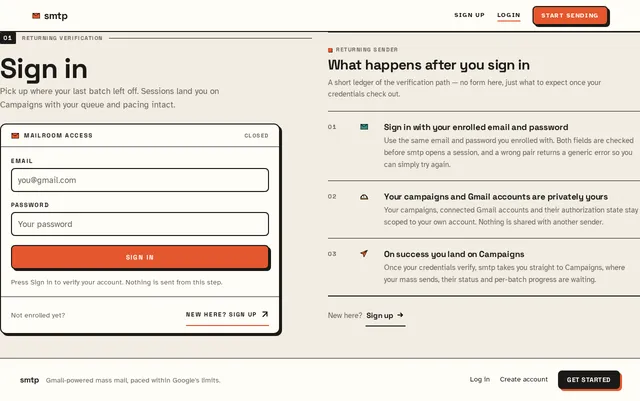Select the Login nav item
This screenshot has width=640, height=401.
(509, 15)
